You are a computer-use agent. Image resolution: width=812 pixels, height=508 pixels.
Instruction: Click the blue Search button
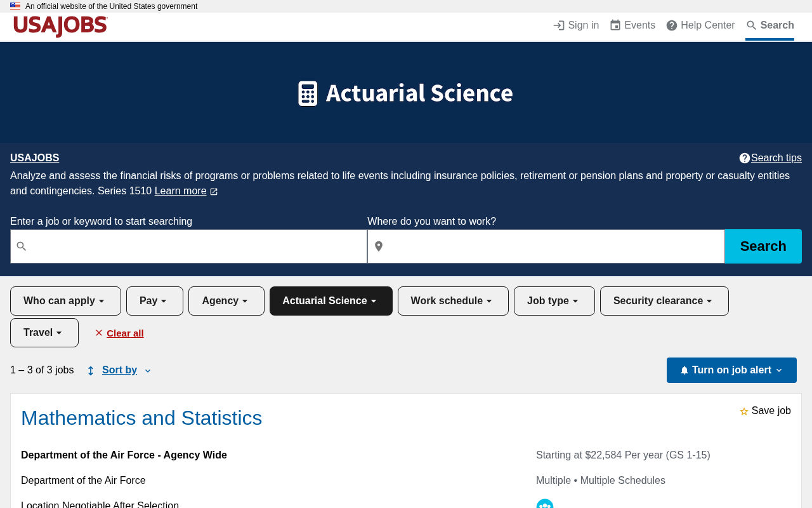pos(763,246)
